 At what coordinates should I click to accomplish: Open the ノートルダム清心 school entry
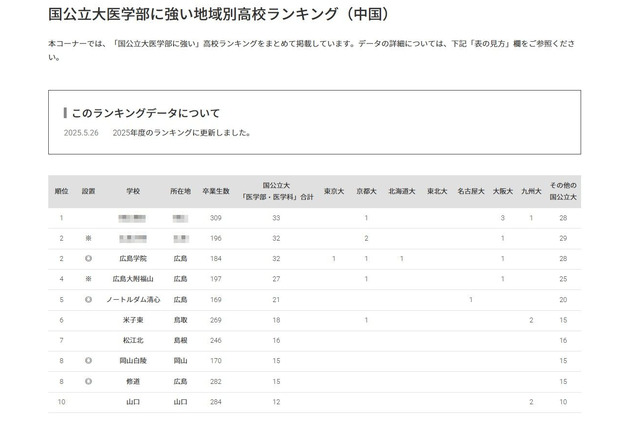click(133, 299)
